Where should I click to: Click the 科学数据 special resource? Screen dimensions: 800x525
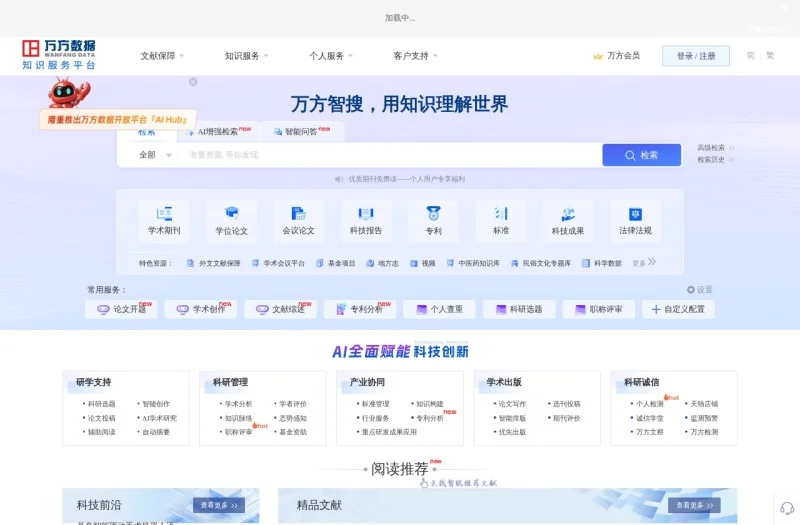pyautogui.click(x=602, y=263)
